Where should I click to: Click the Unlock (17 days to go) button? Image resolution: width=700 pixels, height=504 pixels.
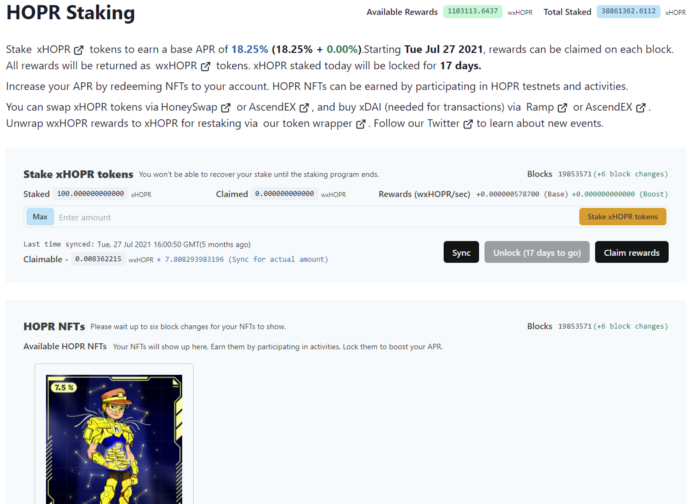(x=537, y=253)
